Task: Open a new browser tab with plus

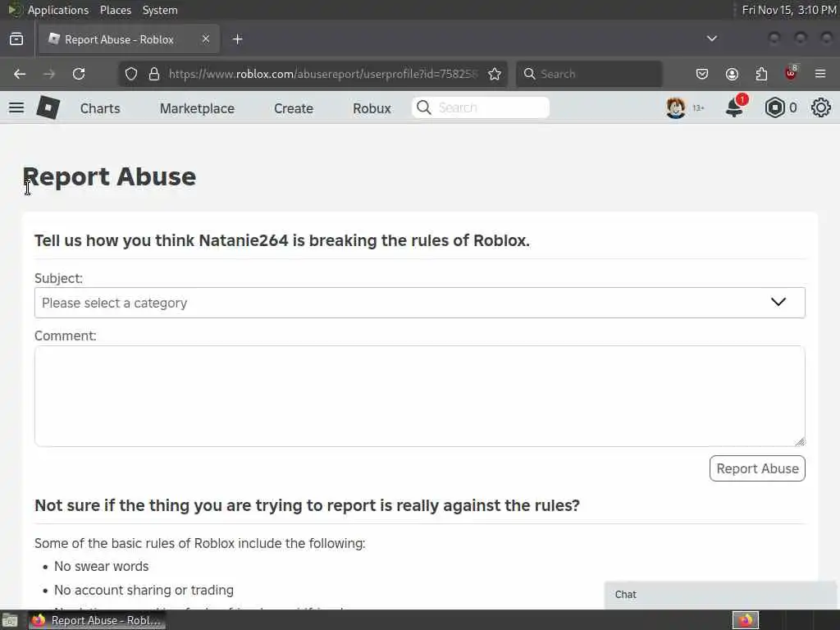Action: click(238, 39)
